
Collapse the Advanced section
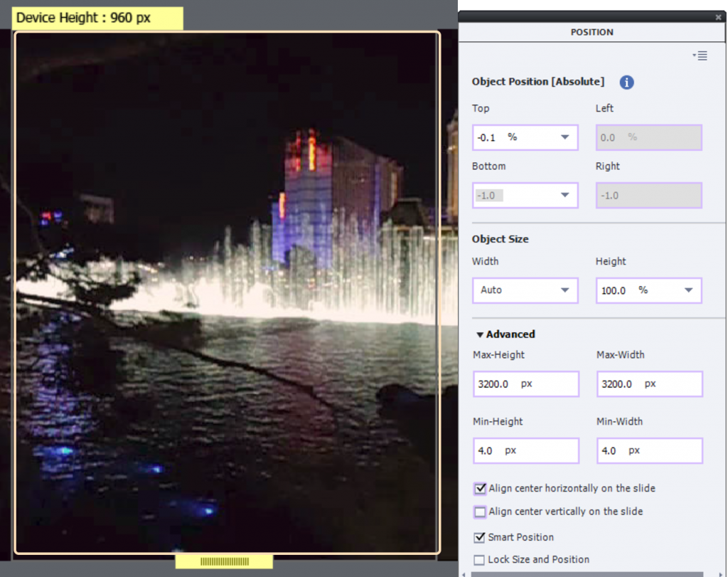pos(481,334)
